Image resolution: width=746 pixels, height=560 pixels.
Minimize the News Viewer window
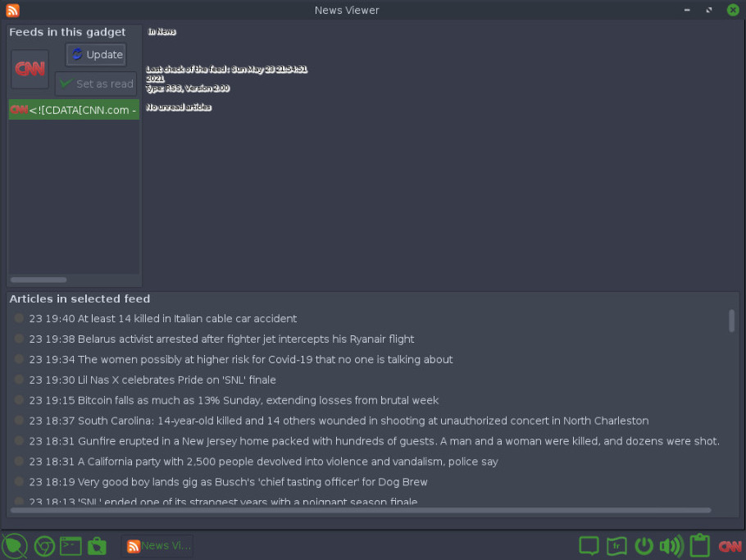[x=687, y=10]
